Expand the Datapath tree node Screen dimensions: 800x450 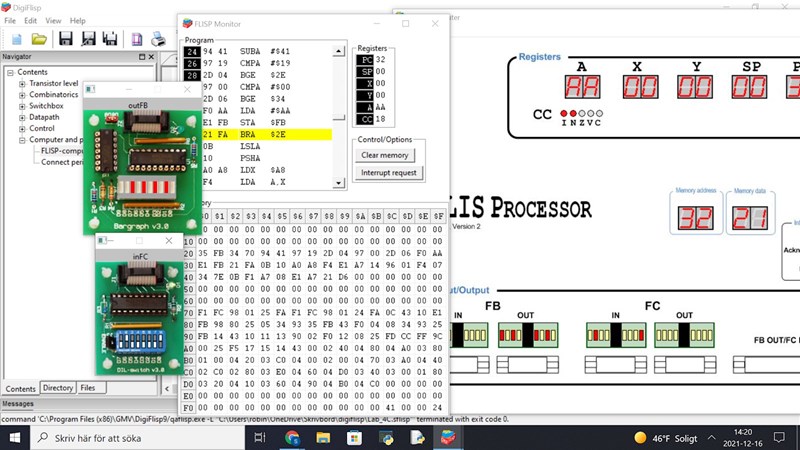point(22,117)
